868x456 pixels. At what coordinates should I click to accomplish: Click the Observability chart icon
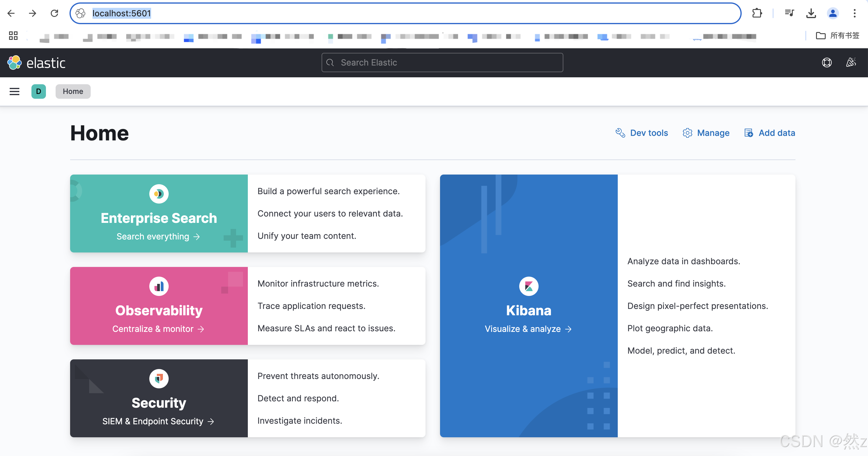159,286
